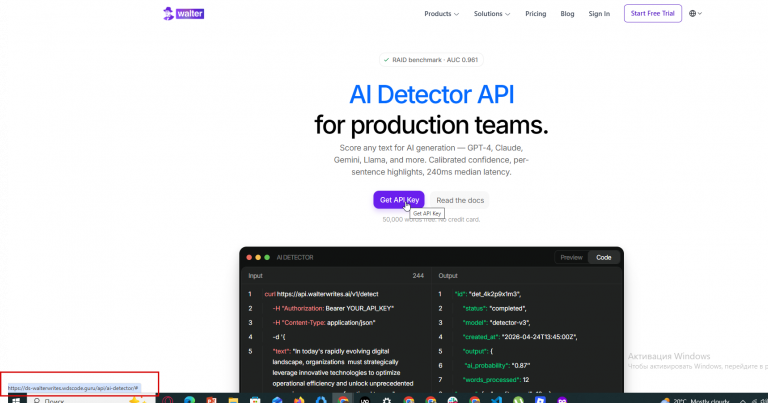This screenshot has height=403, width=768.
Task: Click the red dot in AI Detector window
Action: tap(249, 258)
